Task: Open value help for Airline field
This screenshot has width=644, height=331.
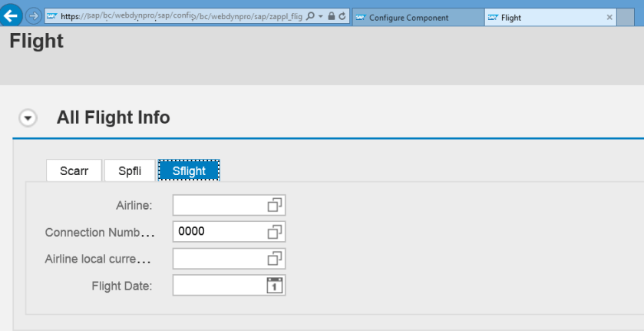Action: [x=275, y=205]
